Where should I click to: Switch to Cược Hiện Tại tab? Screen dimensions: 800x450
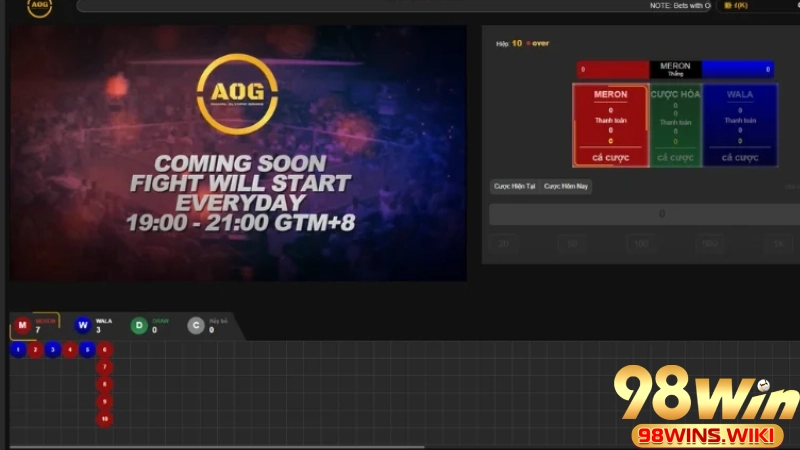(x=514, y=186)
